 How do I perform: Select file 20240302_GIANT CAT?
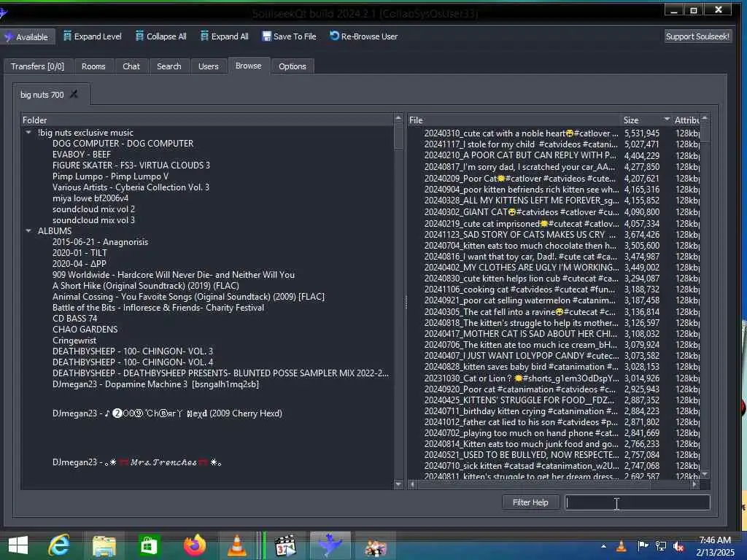[x=521, y=212]
